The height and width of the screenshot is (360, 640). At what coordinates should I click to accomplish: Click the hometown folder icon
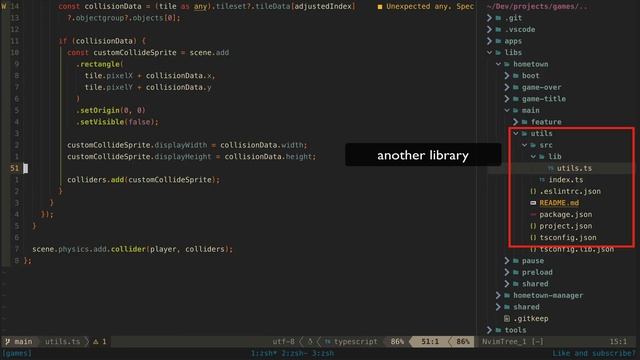tap(507, 64)
